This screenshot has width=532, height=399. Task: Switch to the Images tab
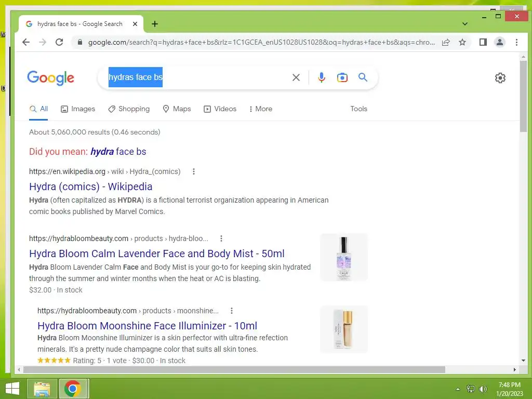[x=78, y=109]
